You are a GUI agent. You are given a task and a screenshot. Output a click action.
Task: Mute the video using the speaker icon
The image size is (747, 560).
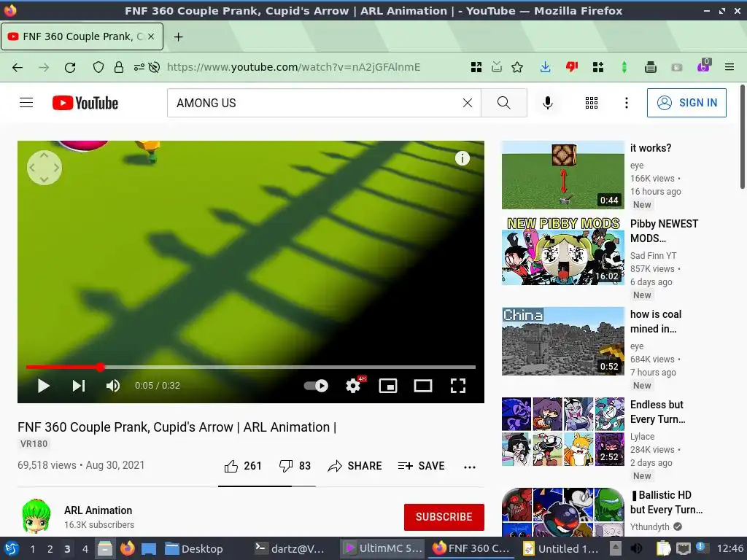click(113, 386)
